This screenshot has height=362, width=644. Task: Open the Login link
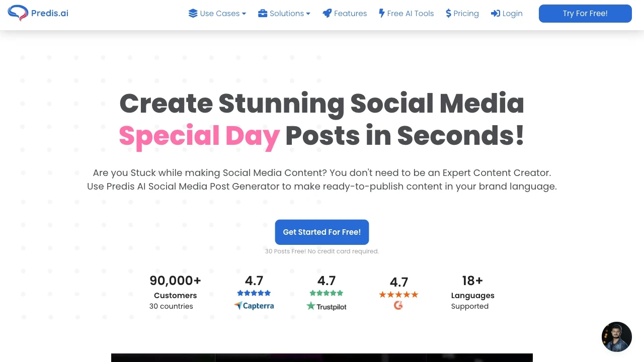[x=512, y=14]
